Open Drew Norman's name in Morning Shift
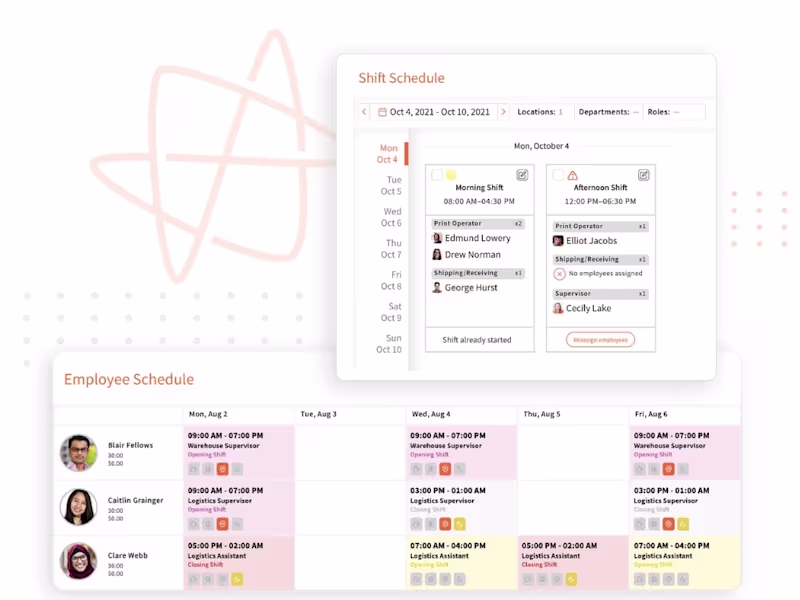 pos(472,254)
